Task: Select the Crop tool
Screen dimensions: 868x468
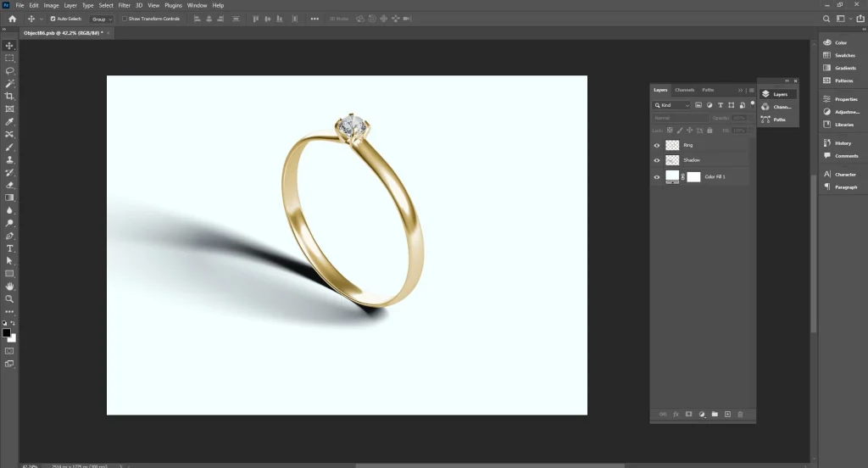Action: point(9,97)
